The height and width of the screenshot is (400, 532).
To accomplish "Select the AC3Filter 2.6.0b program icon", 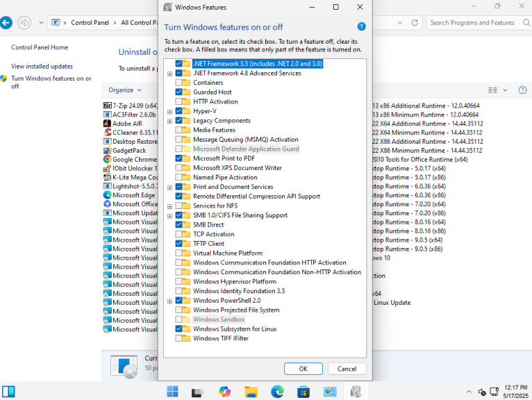I will coord(107,115).
